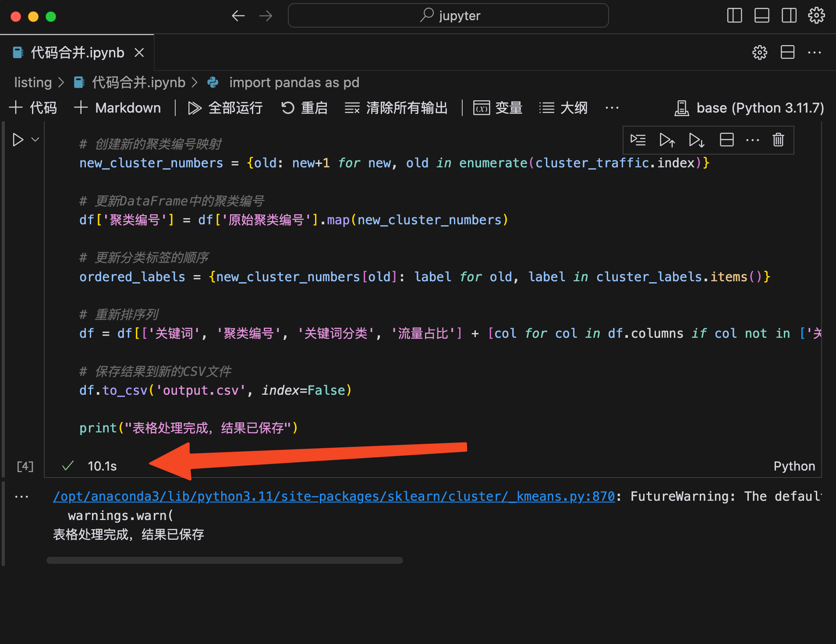The height and width of the screenshot is (644, 836).
Task: Toggle the primary sidebar layout icon
Action: click(734, 16)
